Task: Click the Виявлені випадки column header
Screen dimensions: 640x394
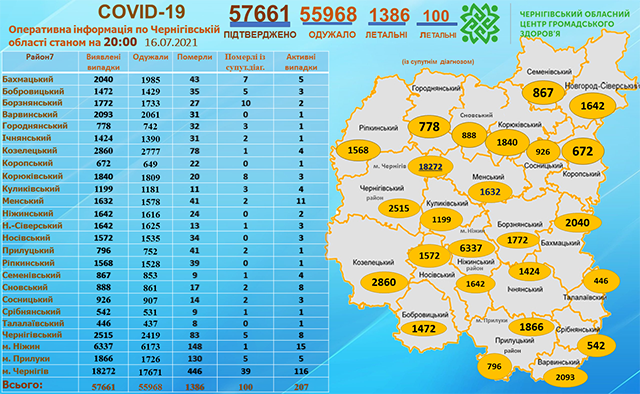Action: [103, 62]
